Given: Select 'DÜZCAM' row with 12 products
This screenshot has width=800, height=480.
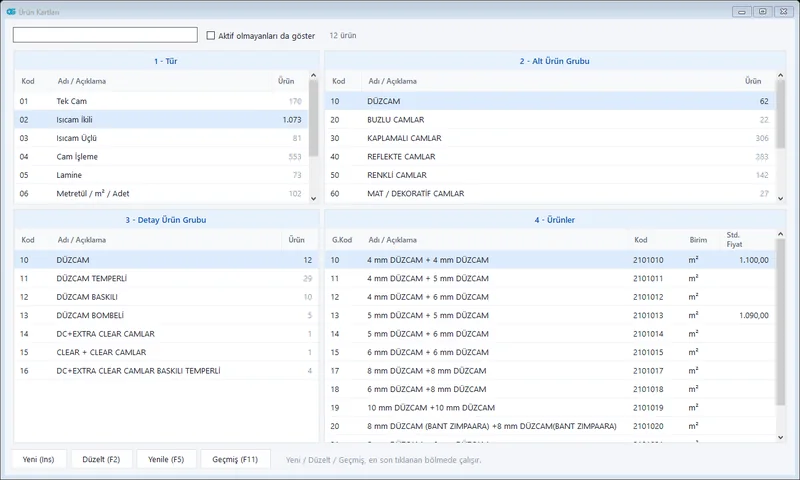Looking at the screenshot, I should coord(166,260).
